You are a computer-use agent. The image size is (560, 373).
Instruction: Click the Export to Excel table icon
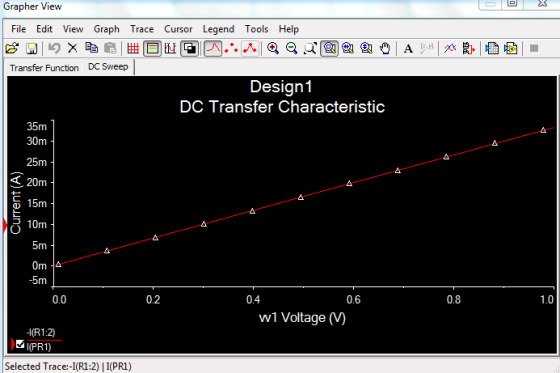[492, 48]
